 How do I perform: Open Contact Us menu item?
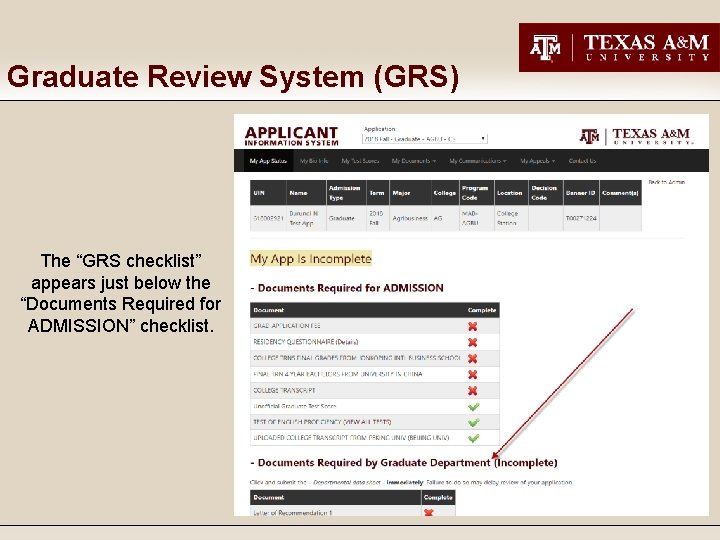coord(582,161)
